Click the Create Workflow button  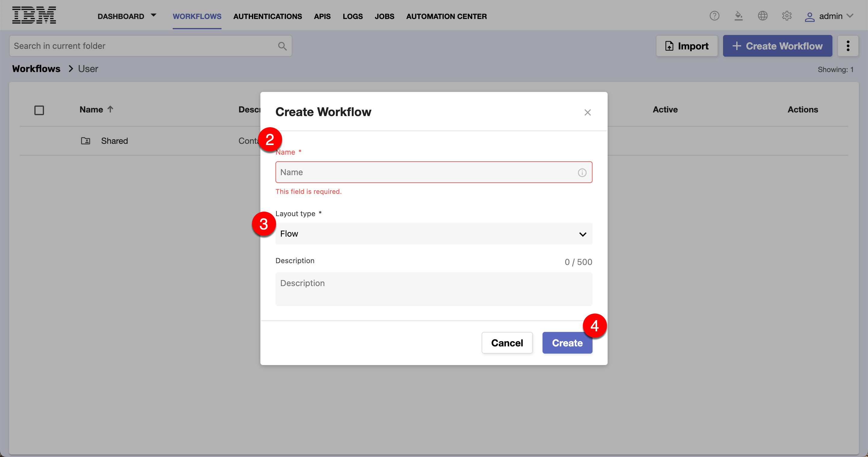pyautogui.click(x=777, y=46)
